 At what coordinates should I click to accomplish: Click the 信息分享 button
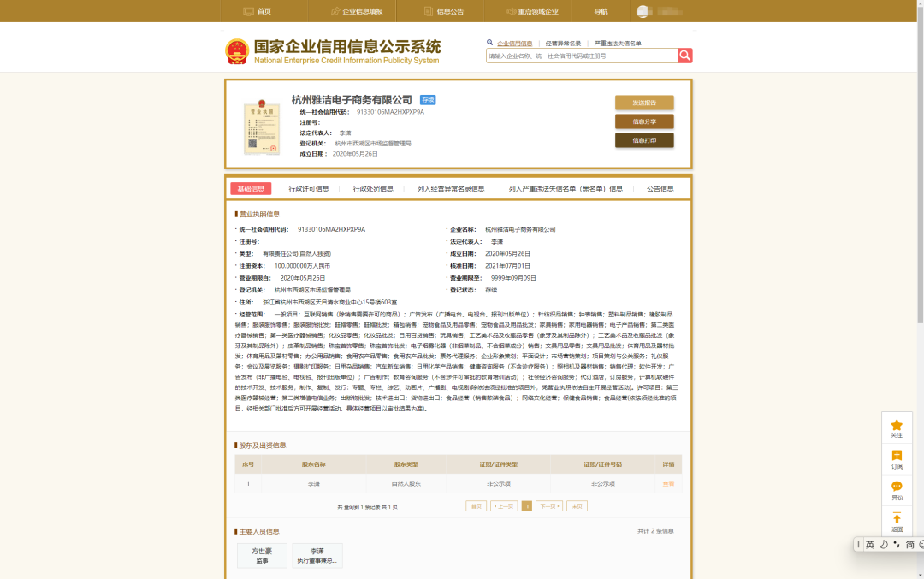pos(644,121)
